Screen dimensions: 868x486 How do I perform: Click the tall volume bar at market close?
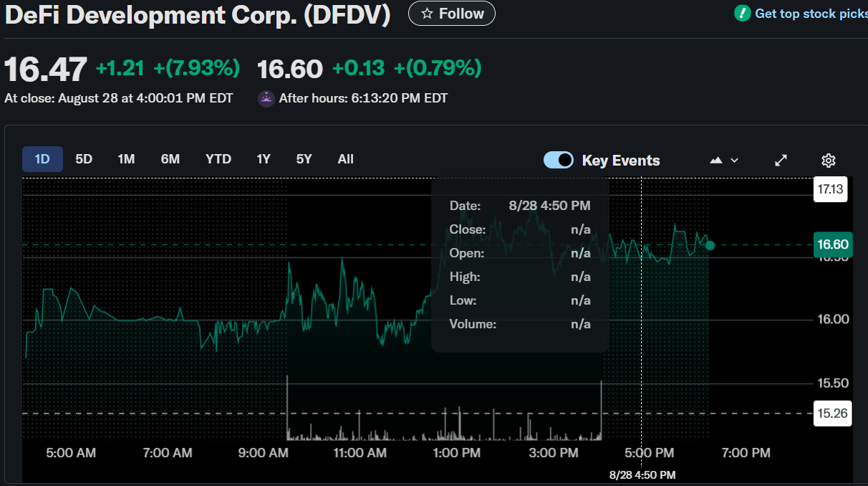click(x=601, y=410)
